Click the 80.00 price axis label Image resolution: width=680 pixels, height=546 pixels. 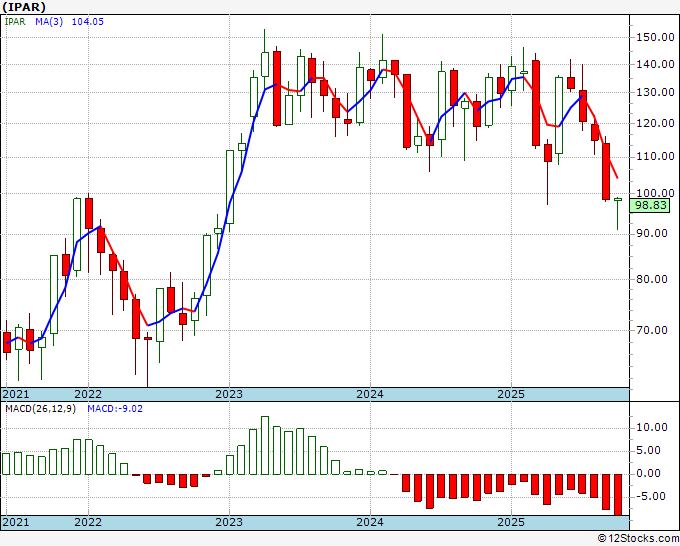[x=651, y=279]
